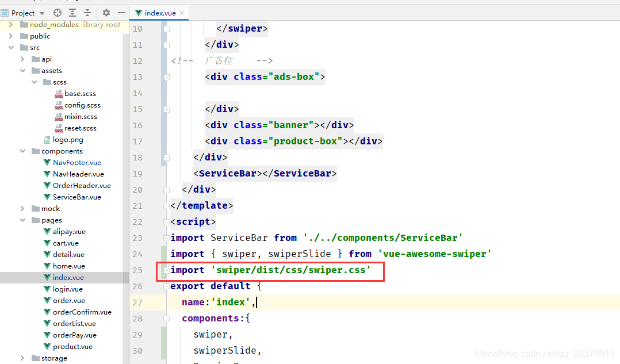
Task: Collapse the export default block at line 26
Action: (x=166, y=286)
